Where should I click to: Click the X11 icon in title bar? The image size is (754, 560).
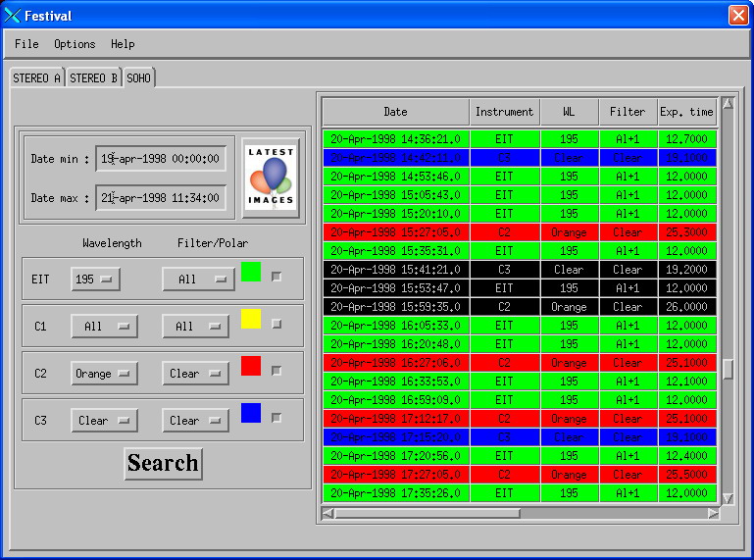(x=13, y=16)
